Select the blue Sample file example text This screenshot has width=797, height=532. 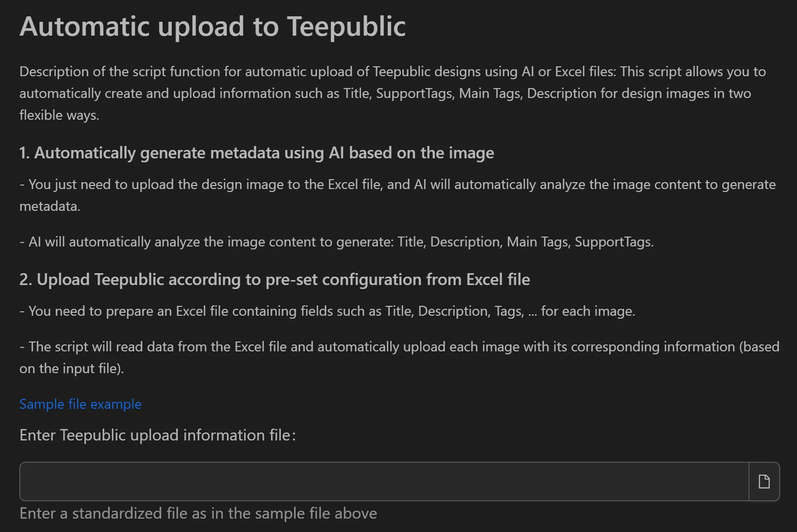pyautogui.click(x=80, y=404)
